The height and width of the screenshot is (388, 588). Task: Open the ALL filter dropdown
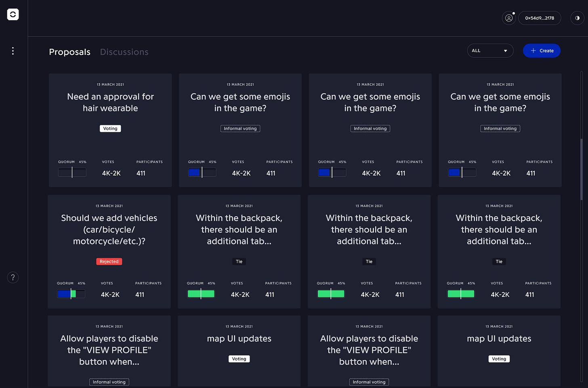(x=490, y=51)
